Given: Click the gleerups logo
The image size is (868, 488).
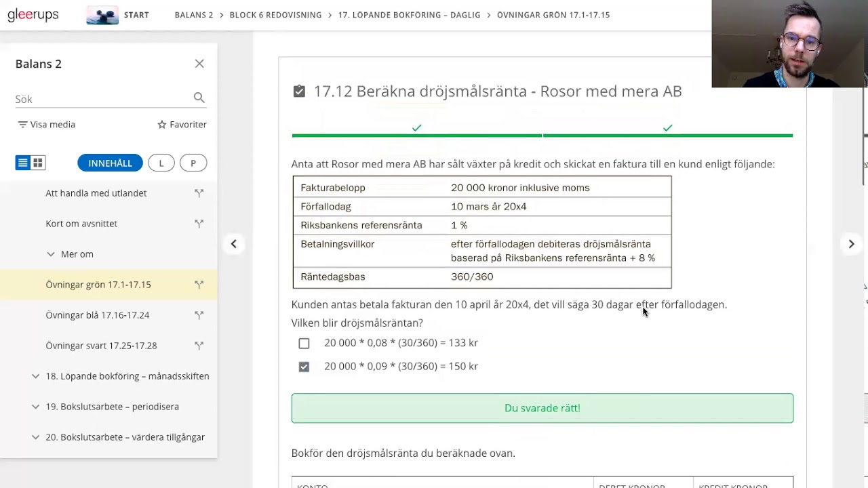Looking at the screenshot, I should (x=33, y=14).
